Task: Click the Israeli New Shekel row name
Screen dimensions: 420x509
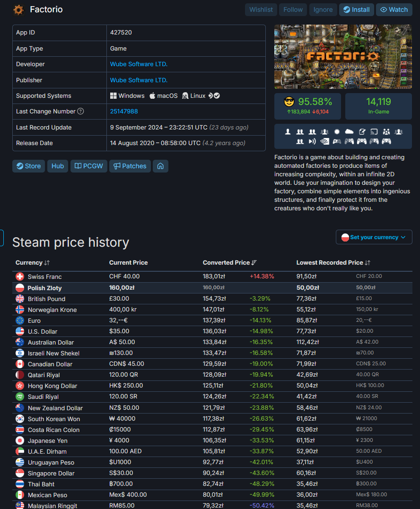Action: [x=53, y=353]
